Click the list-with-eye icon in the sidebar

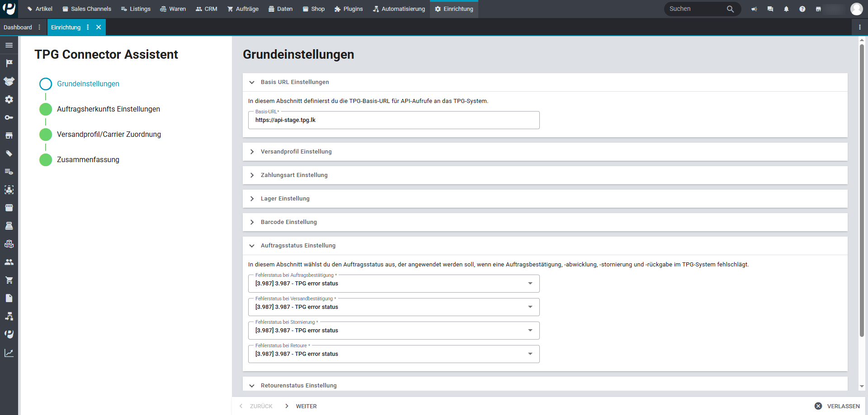[x=9, y=172]
